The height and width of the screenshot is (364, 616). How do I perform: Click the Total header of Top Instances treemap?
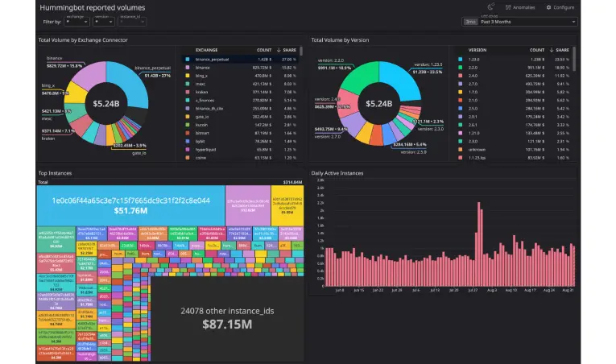click(43, 183)
